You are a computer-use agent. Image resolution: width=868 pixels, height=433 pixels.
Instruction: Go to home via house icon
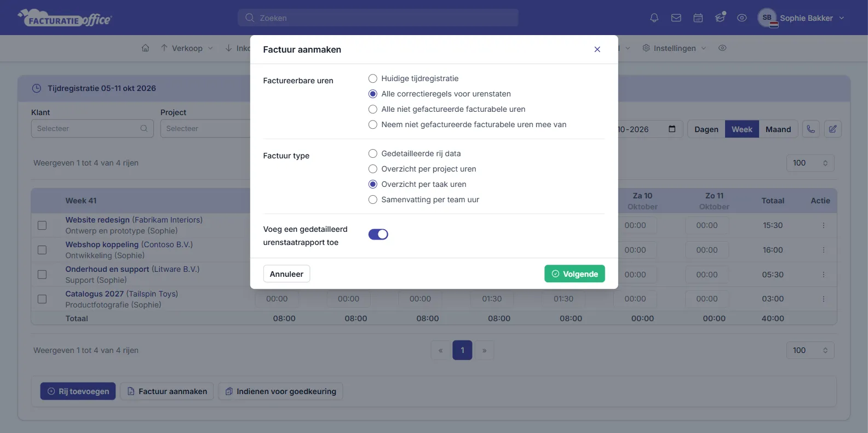click(x=145, y=48)
